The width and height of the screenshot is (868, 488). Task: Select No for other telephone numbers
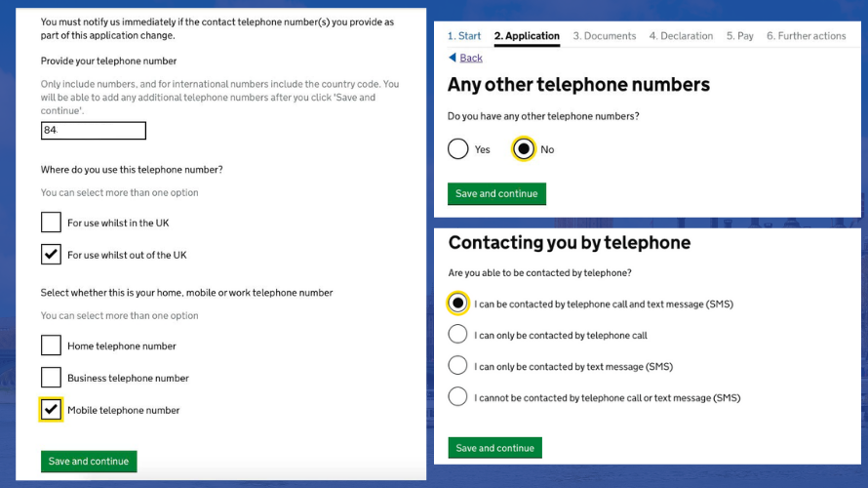point(523,149)
